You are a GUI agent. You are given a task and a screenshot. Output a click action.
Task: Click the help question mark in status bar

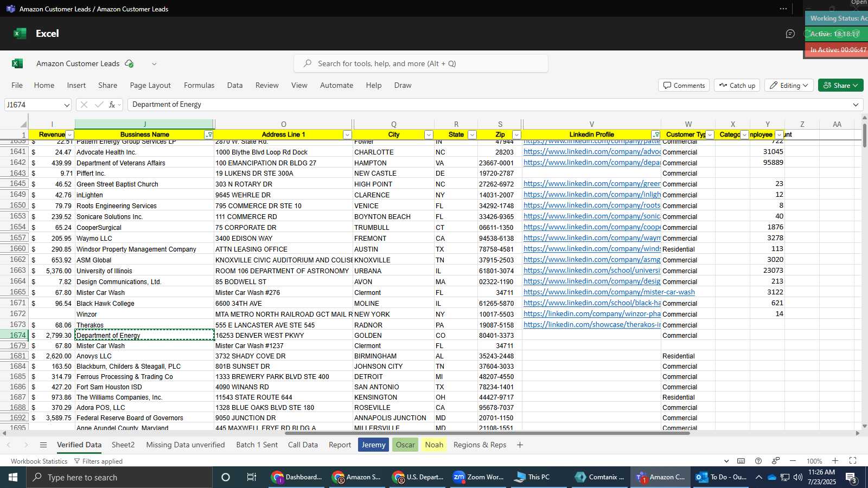758,461
